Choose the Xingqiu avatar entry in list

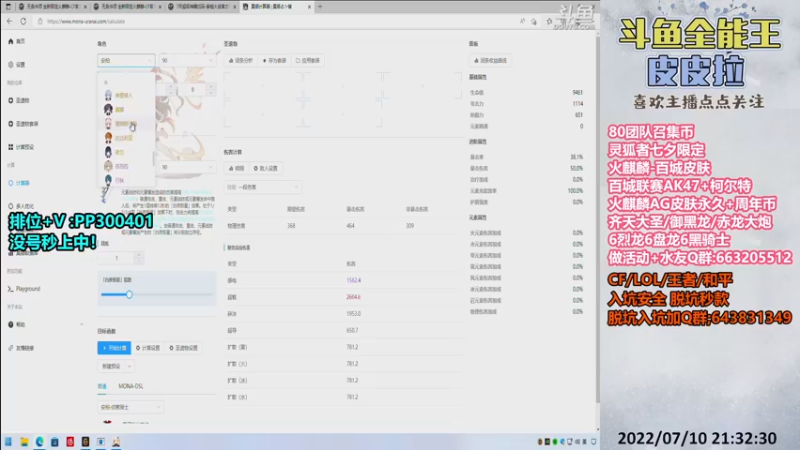click(108, 180)
